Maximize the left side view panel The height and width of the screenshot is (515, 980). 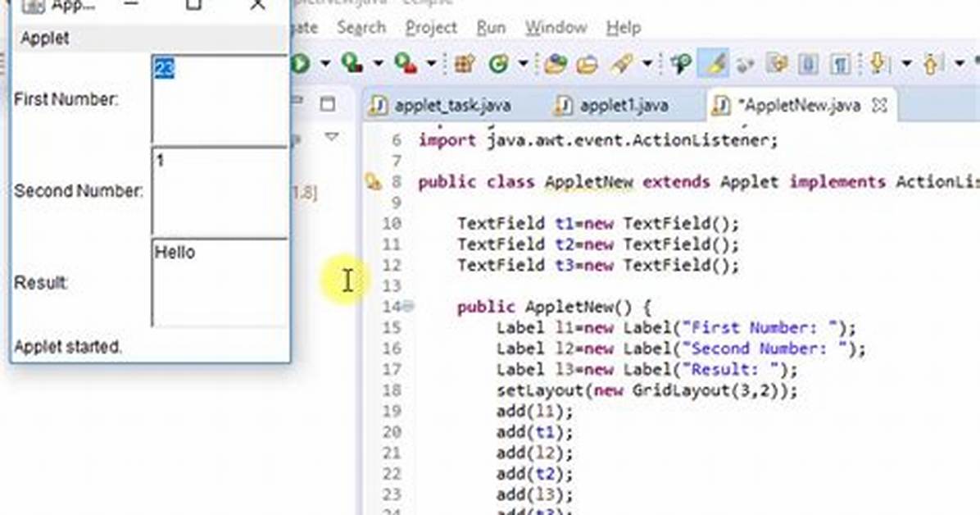click(x=328, y=104)
